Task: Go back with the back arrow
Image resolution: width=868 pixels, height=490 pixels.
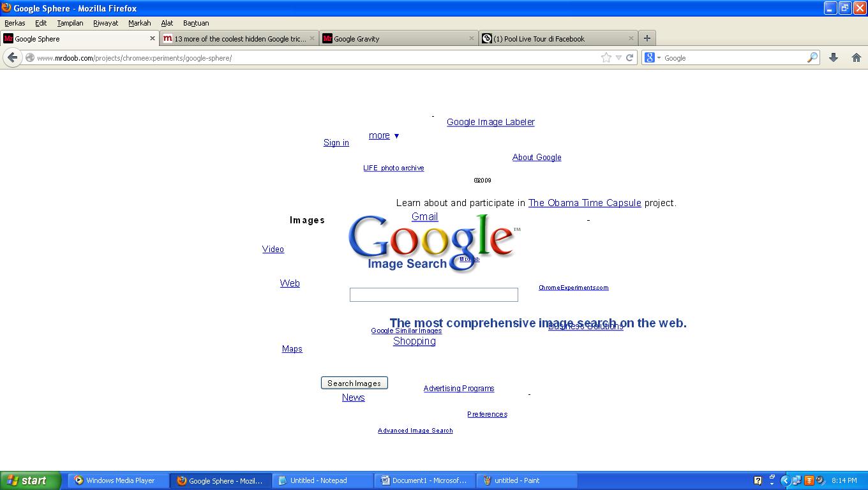Action: click(12, 57)
